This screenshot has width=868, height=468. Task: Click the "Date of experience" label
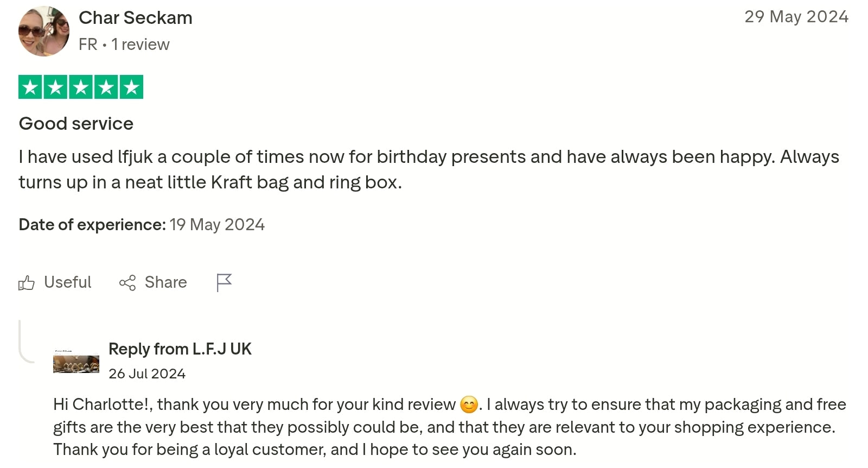92,225
